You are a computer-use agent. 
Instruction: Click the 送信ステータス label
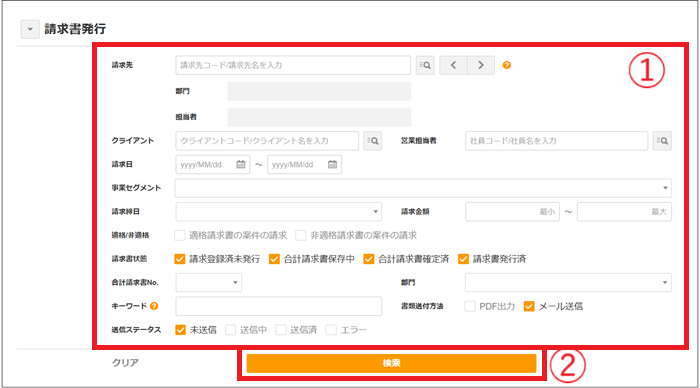tap(136, 330)
